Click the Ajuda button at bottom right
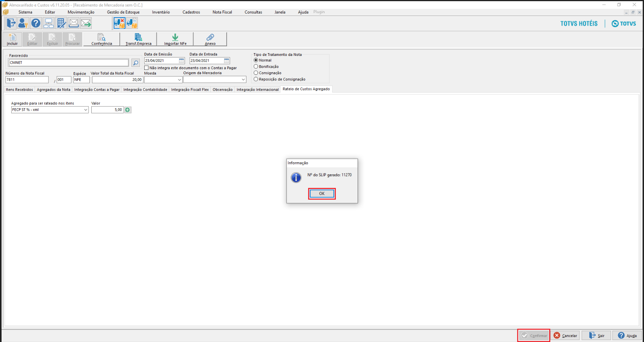Image resolution: width=644 pixels, height=342 pixels. (627, 335)
